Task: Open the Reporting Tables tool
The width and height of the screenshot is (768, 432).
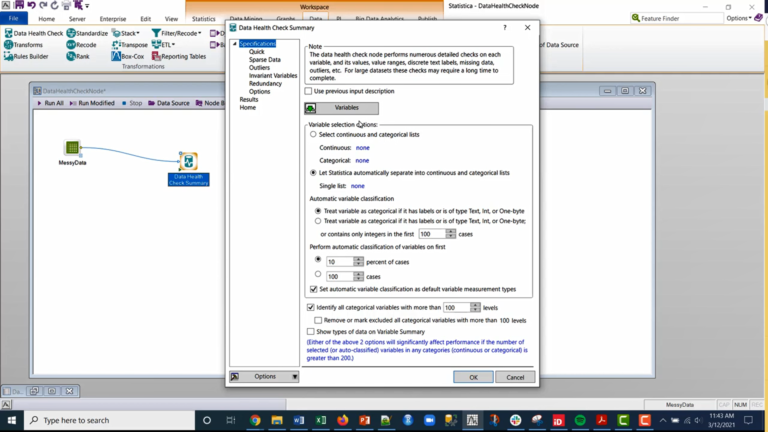Action: (x=179, y=56)
